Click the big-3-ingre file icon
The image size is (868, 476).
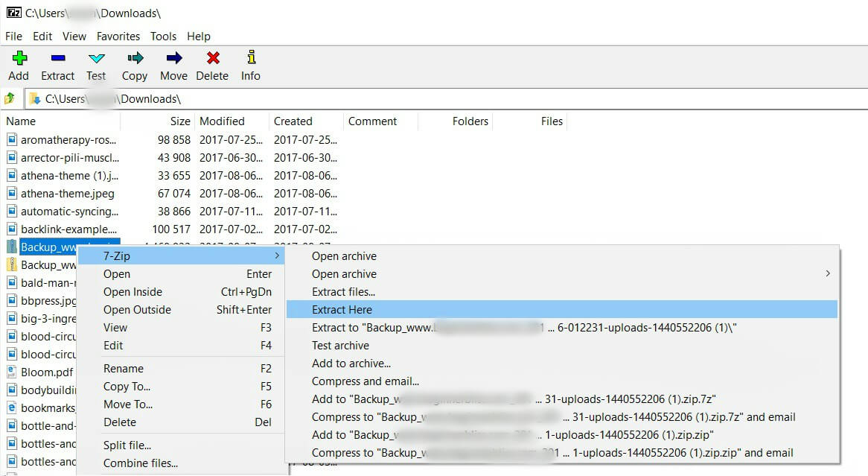12,319
